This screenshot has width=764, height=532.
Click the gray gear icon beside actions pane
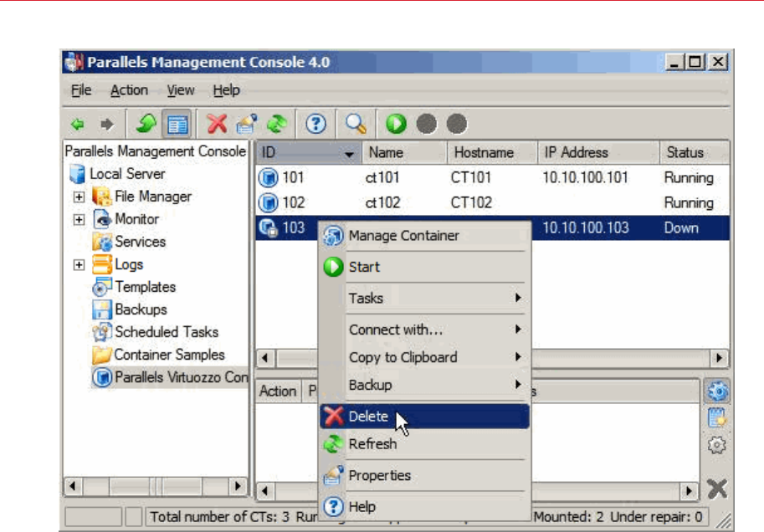717,445
